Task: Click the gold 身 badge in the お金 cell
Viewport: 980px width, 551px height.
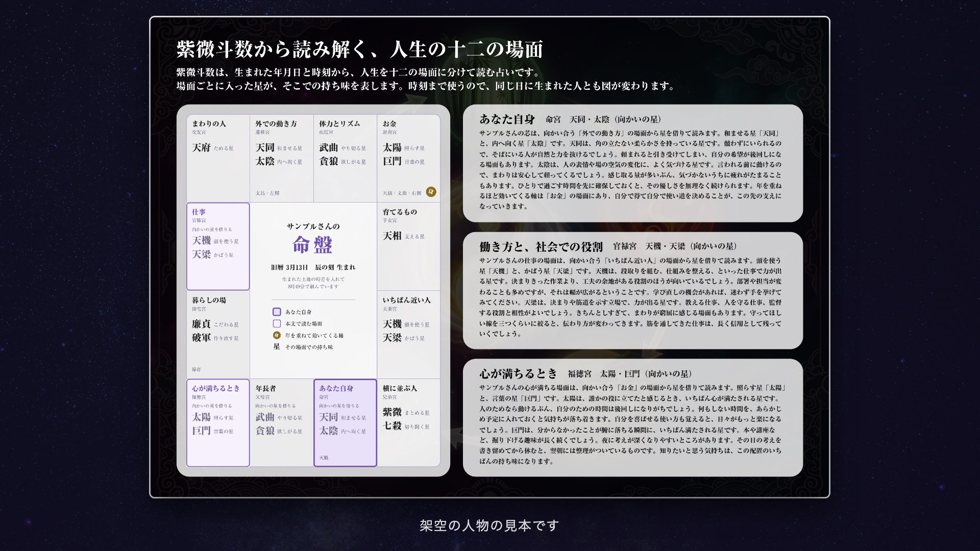Action: (x=431, y=192)
